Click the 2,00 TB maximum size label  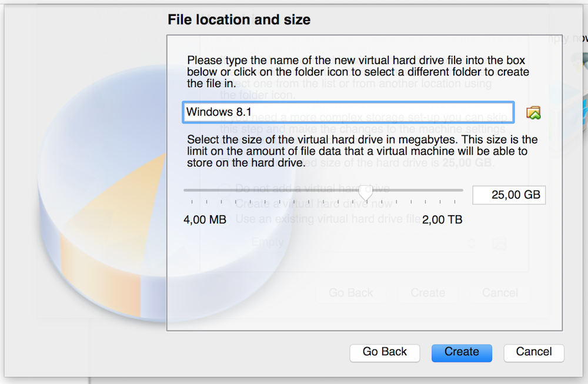442,219
